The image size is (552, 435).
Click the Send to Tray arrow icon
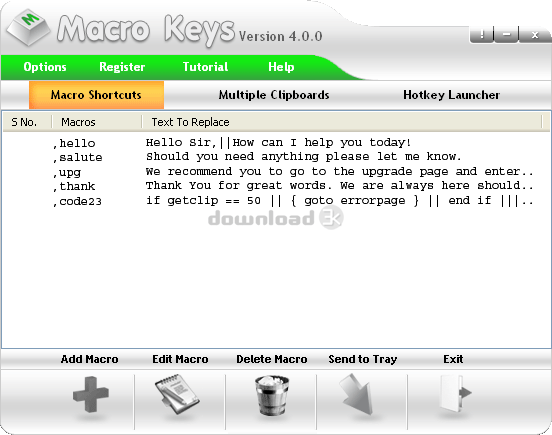point(356,394)
